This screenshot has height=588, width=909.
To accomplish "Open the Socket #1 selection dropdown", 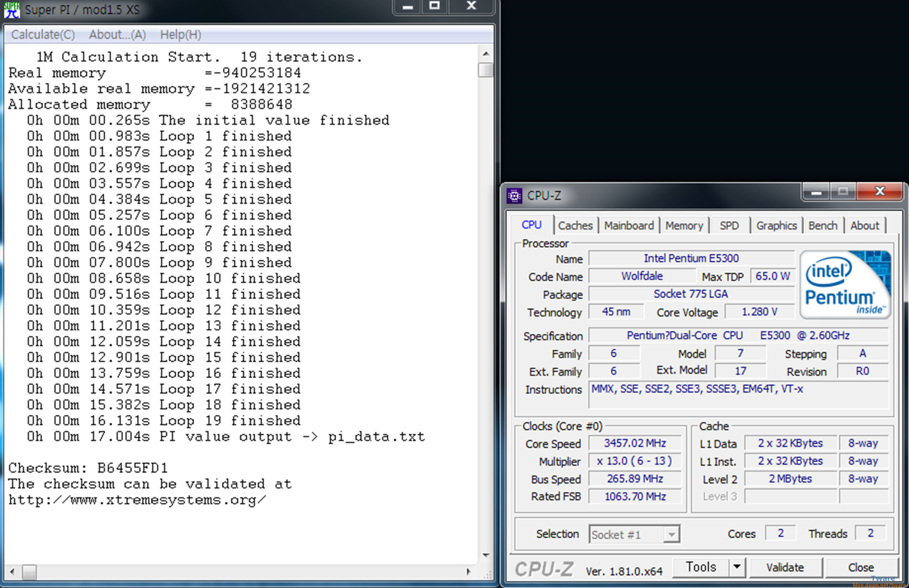I will [671, 535].
